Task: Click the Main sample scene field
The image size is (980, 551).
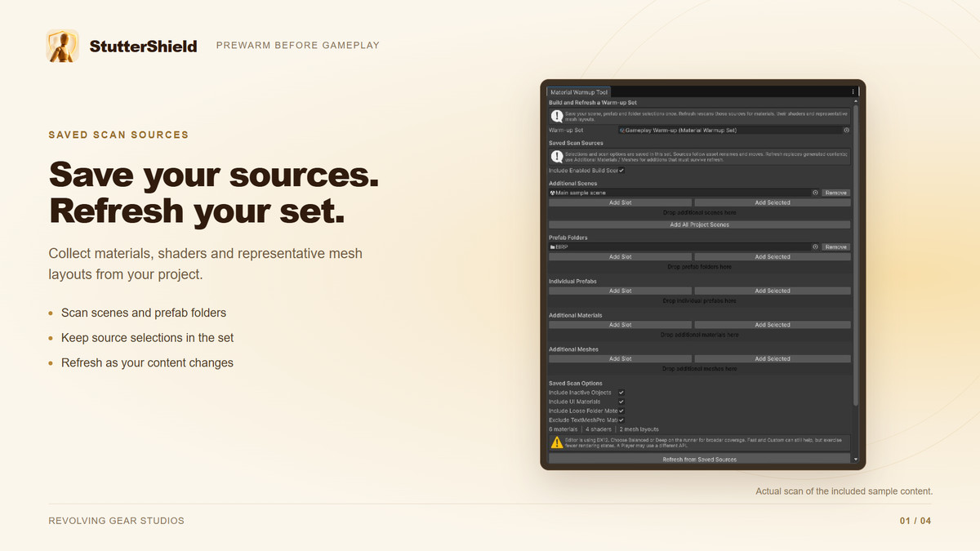Action: (684, 193)
